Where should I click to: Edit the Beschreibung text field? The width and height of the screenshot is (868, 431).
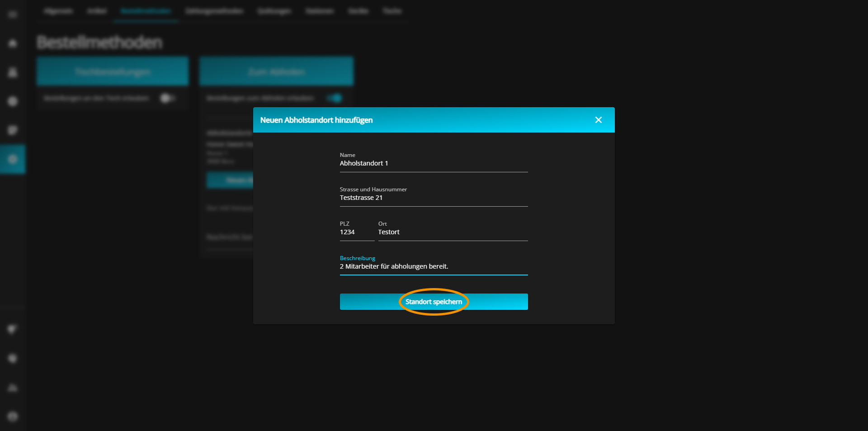(434, 266)
